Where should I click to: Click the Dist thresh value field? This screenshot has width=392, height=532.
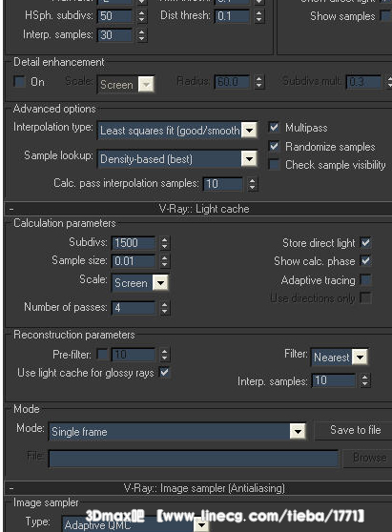(232, 16)
